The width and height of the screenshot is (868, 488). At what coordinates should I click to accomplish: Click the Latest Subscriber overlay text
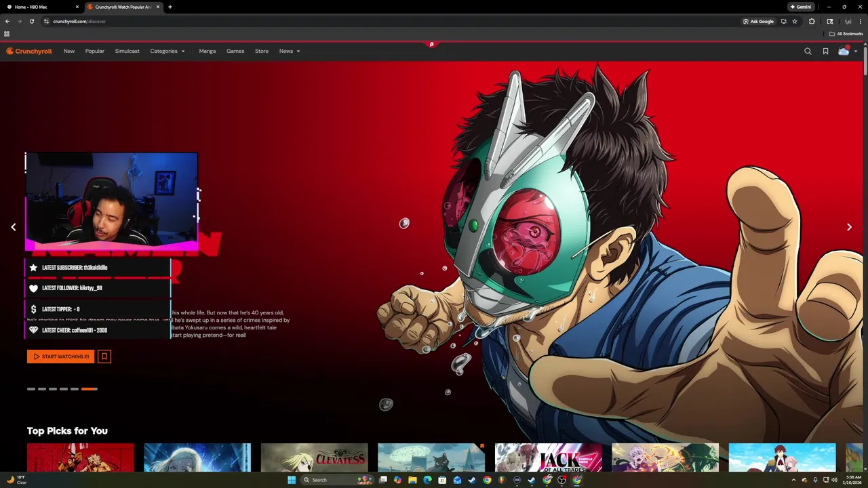75,268
